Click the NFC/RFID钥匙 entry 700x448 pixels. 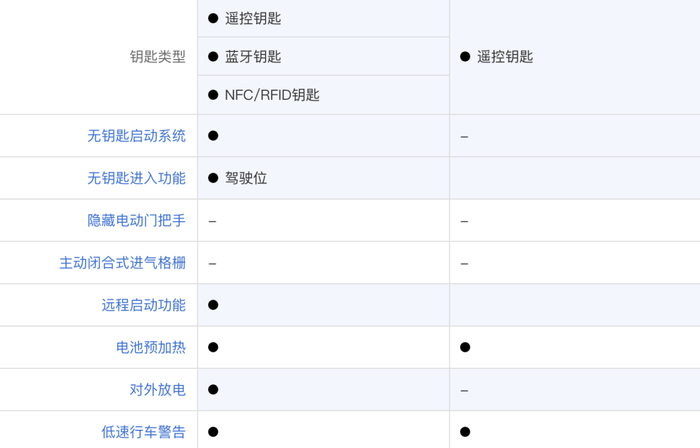coord(272,95)
